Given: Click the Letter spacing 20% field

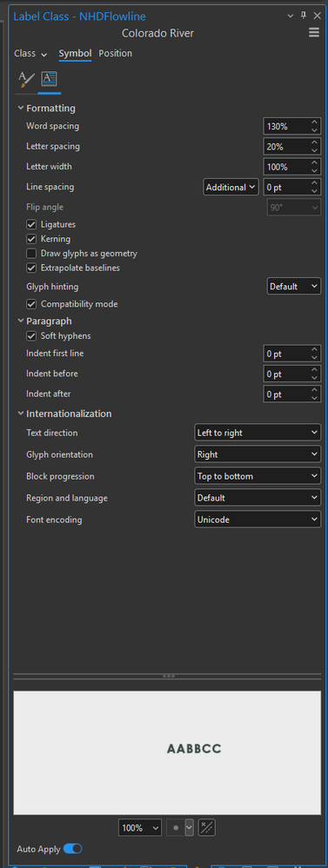Looking at the screenshot, I should pyautogui.click(x=286, y=147).
